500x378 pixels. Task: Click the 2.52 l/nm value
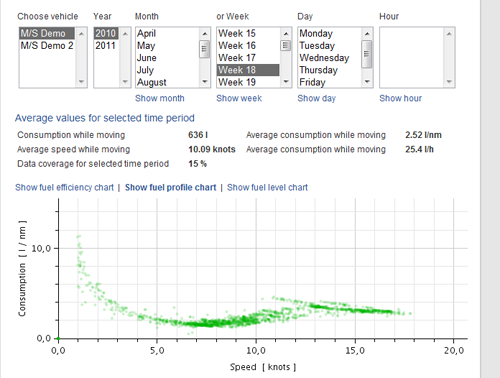tap(423, 135)
